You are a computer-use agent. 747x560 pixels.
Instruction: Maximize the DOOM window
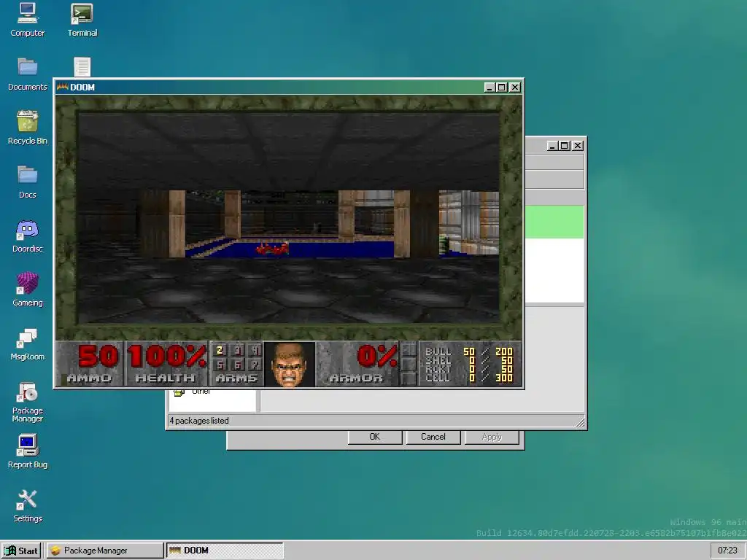(502, 87)
